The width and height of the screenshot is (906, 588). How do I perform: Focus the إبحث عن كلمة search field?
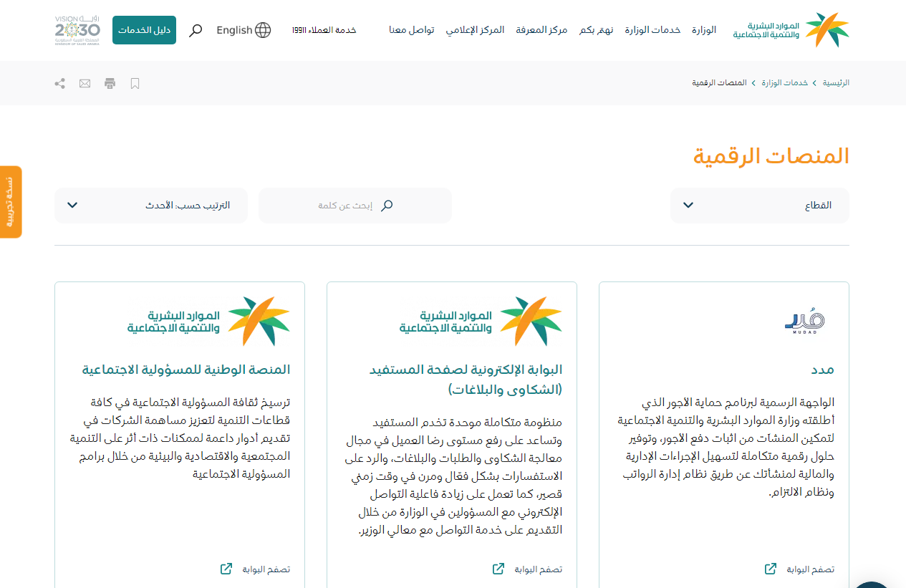(x=355, y=206)
